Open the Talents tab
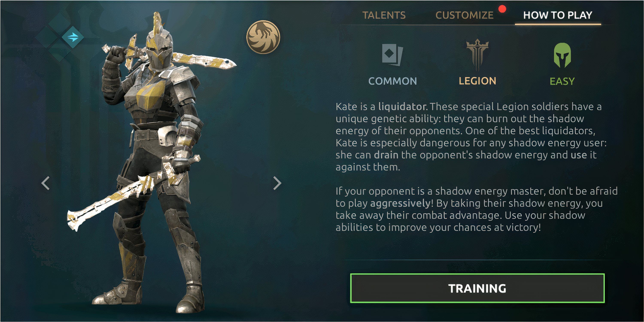This screenshot has width=644, height=322. pos(384,15)
